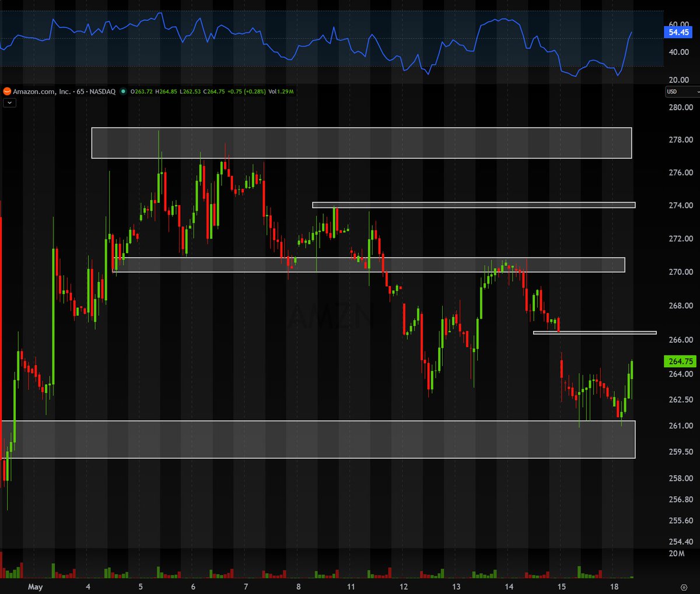Image resolution: width=700 pixels, height=594 pixels.
Task: Click the 270.00 price scale label
Action: pos(681,272)
